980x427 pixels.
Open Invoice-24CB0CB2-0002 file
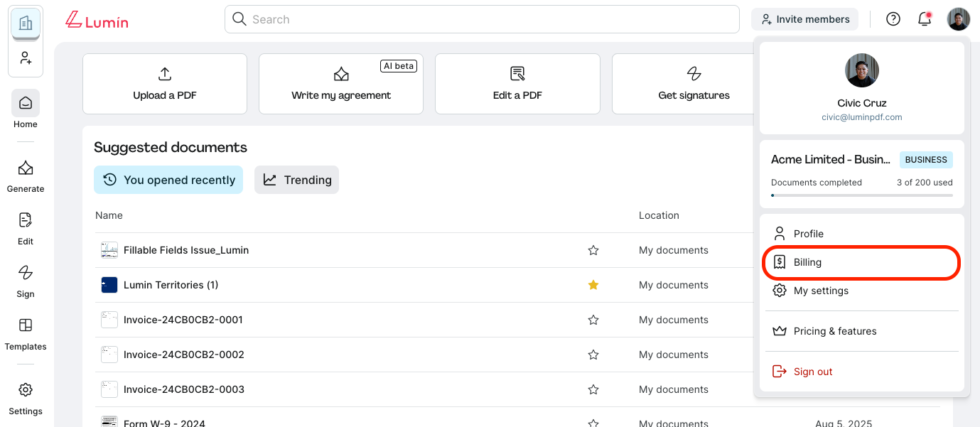[184, 355]
